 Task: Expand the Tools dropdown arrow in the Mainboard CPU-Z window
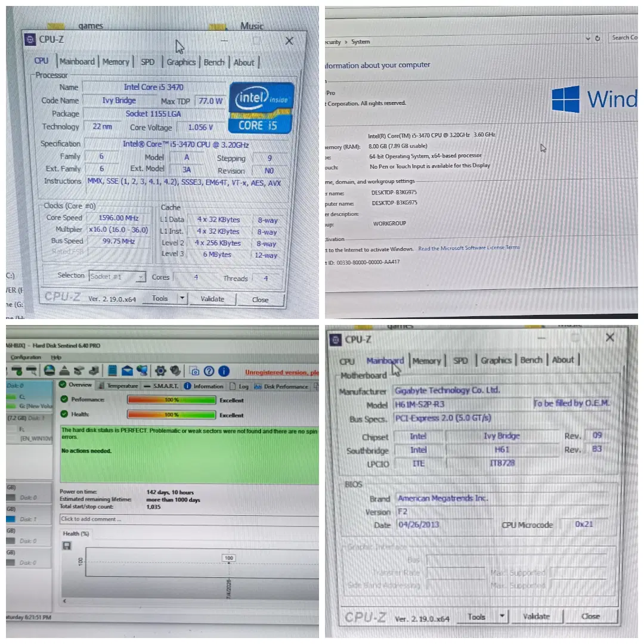[x=502, y=616]
